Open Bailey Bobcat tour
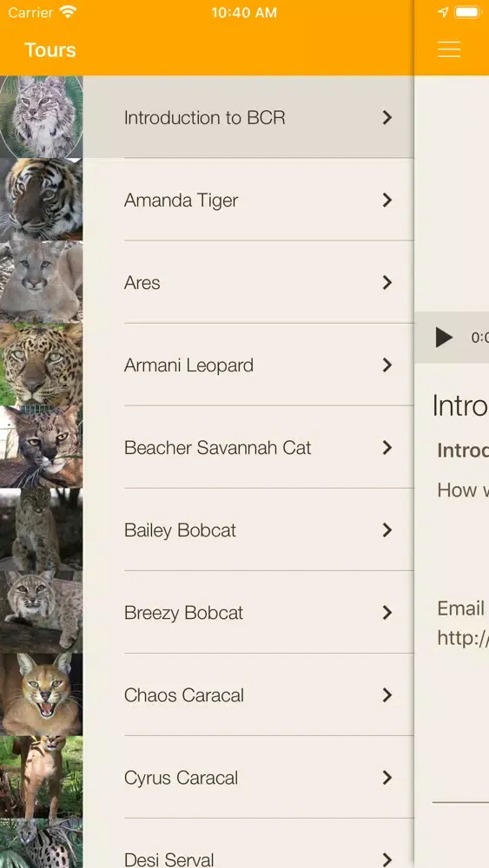This screenshot has height=868, width=489. click(x=207, y=529)
